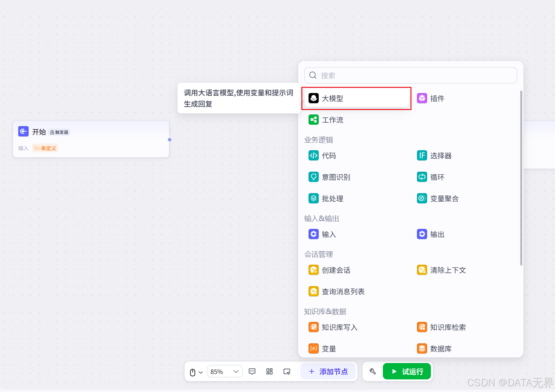555x392 pixels.
Task: Click the 开始 node output connector dot
Action: (x=169, y=140)
